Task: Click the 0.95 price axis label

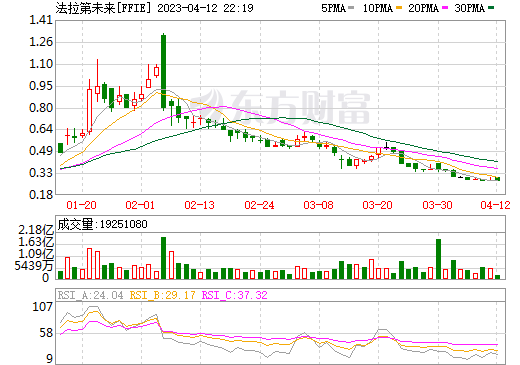Action: [x=41, y=86]
